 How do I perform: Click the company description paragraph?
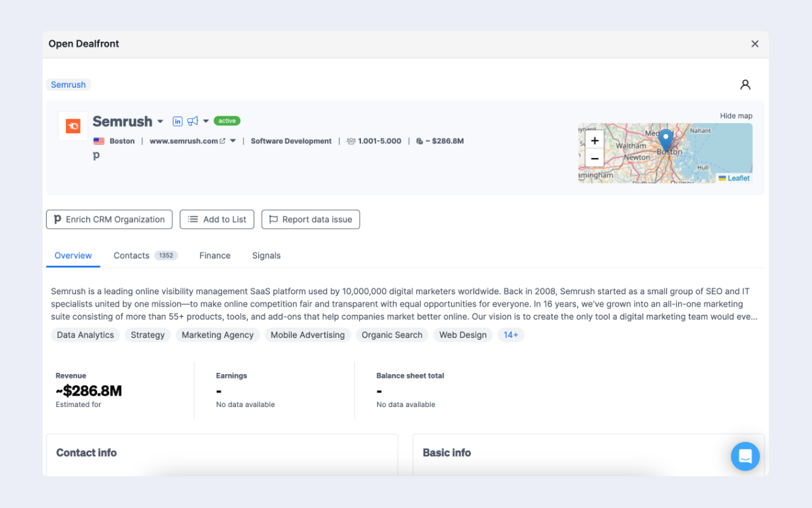click(405, 304)
